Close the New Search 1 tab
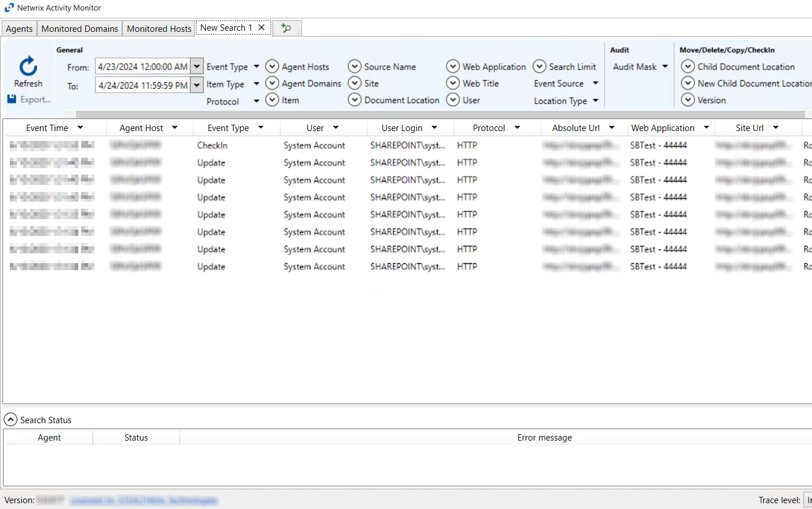Image resolution: width=812 pixels, height=509 pixels. pyautogui.click(x=261, y=27)
